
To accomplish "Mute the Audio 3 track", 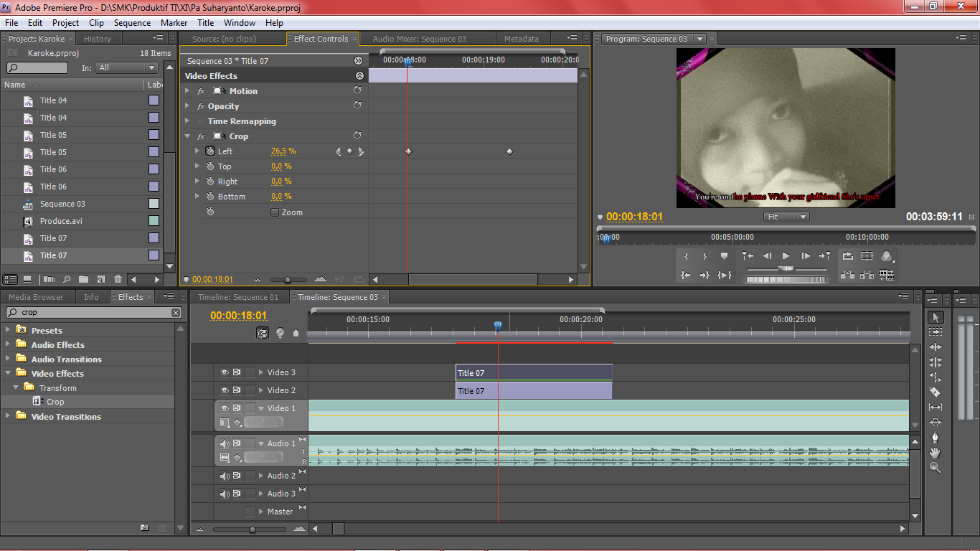I will click(225, 494).
